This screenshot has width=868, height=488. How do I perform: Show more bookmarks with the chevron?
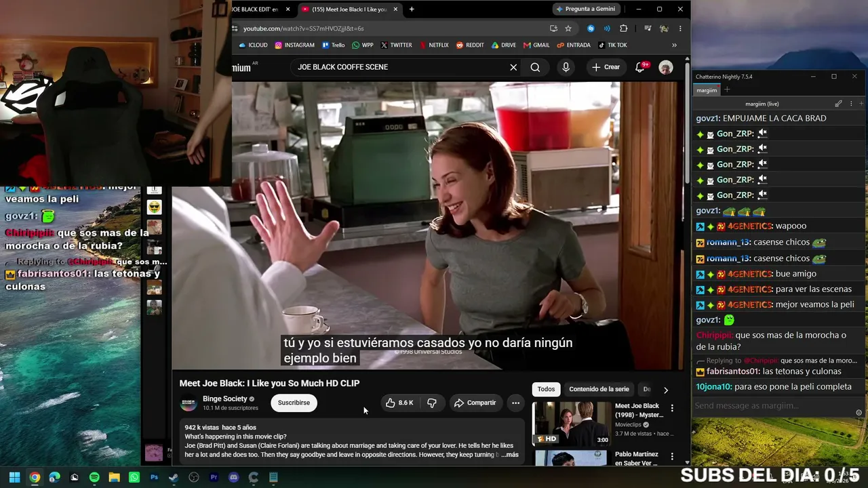tap(674, 45)
